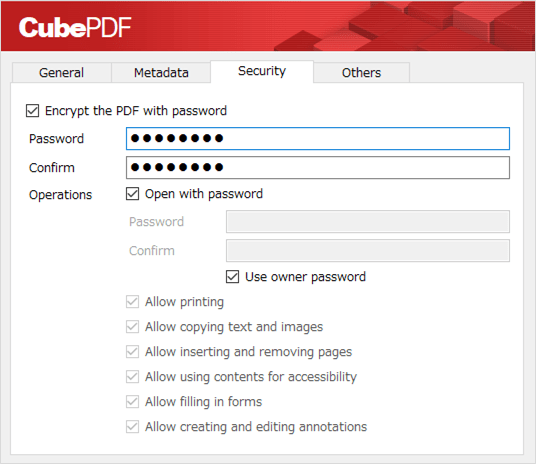536x464 pixels.
Task: Toggle Allow inserting and removing pages
Action: click(133, 352)
